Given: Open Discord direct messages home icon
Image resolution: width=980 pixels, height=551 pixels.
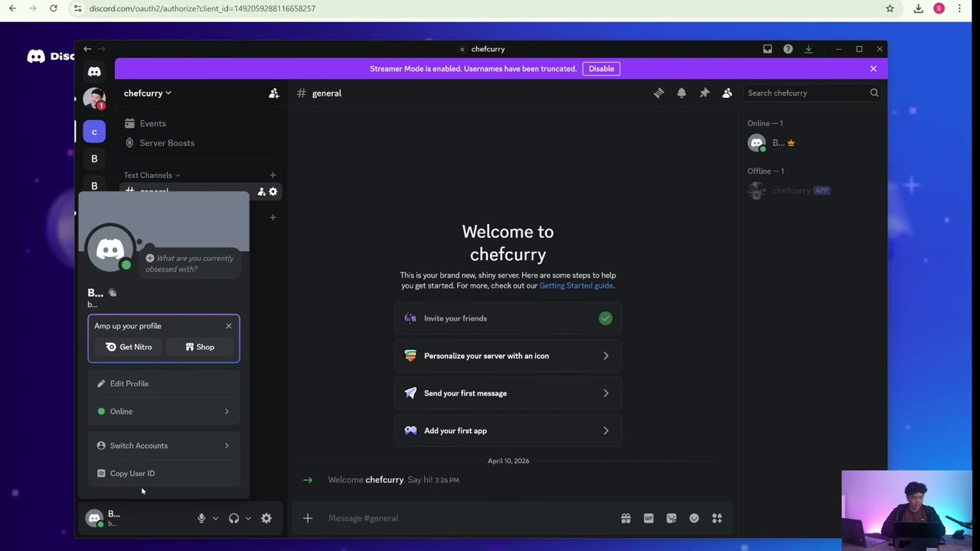Looking at the screenshot, I should (x=94, y=72).
